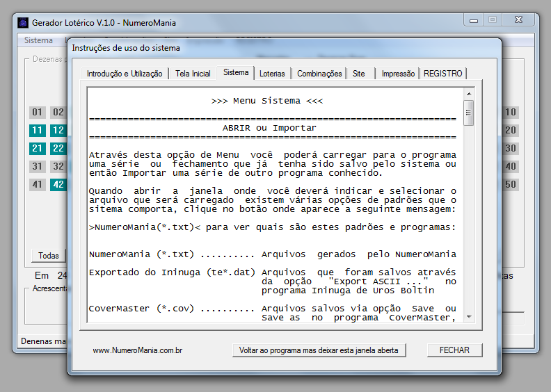Open the Introdução e Utilização tab

pyautogui.click(x=125, y=74)
